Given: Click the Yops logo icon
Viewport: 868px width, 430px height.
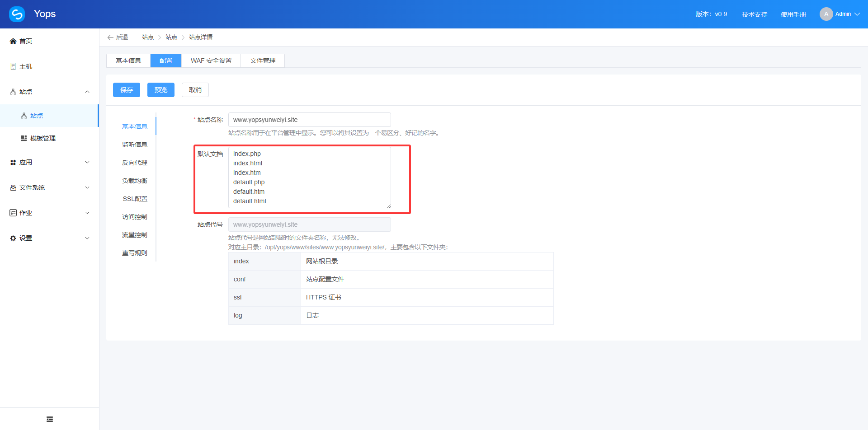Looking at the screenshot, I should tap(17, 14).
